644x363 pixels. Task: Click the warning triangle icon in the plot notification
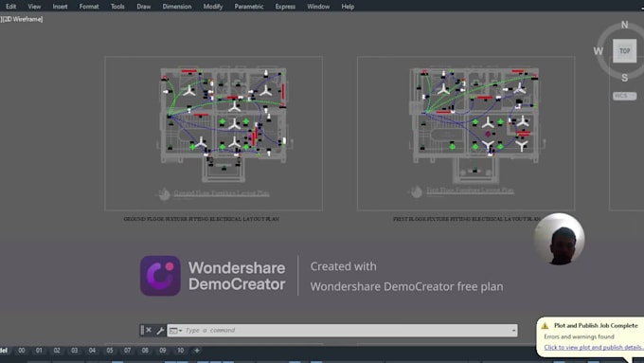tap(545, 326)
